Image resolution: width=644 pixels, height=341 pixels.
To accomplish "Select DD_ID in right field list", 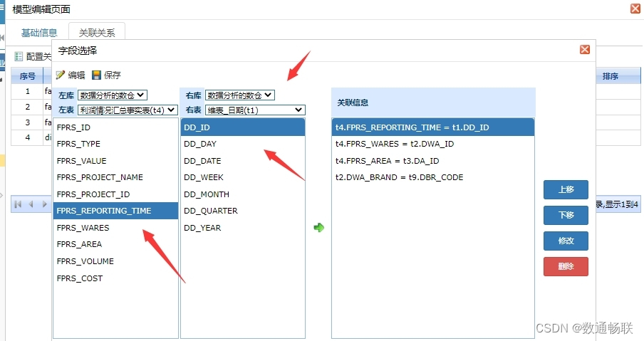I will click(243, 127).
